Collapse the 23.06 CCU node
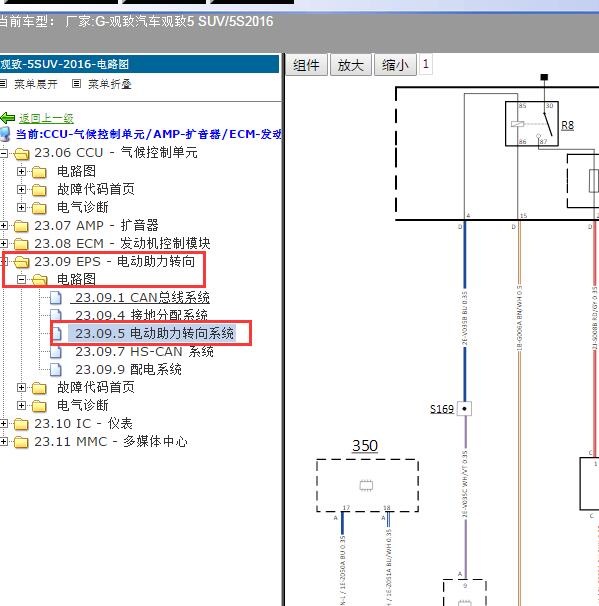 coord(3,153)
